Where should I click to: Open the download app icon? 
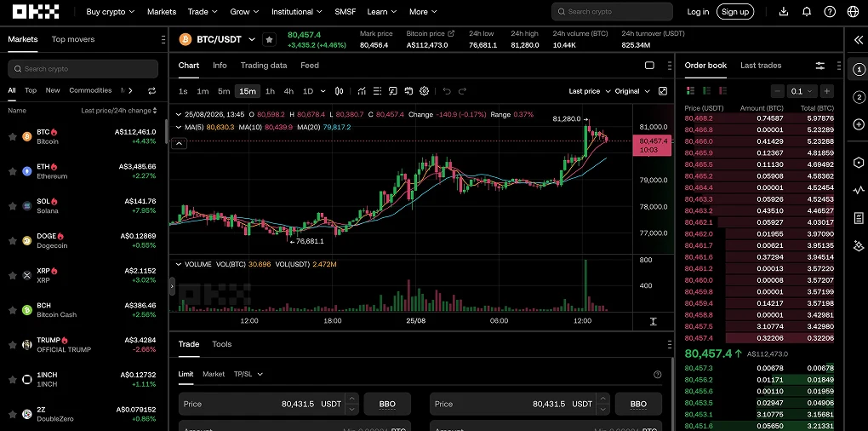(783, 12)
